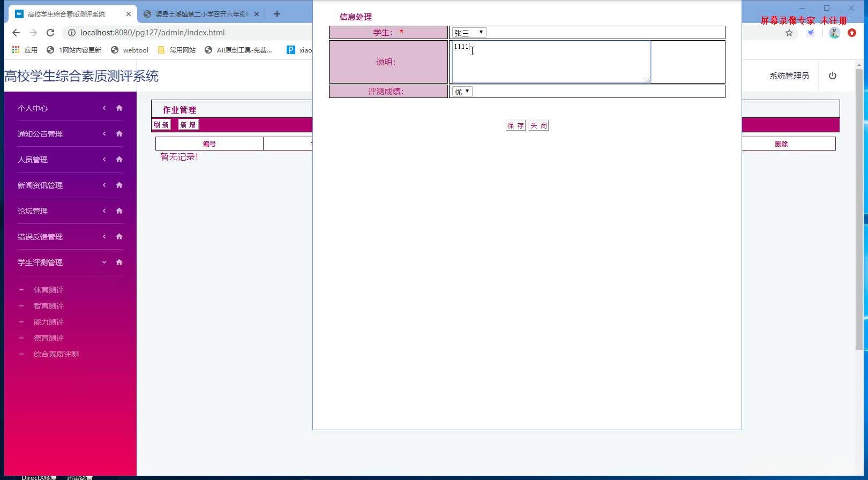Click the 学生评测管理 menu label
This screenshot has height=480, width=868.
coord(40,262)
